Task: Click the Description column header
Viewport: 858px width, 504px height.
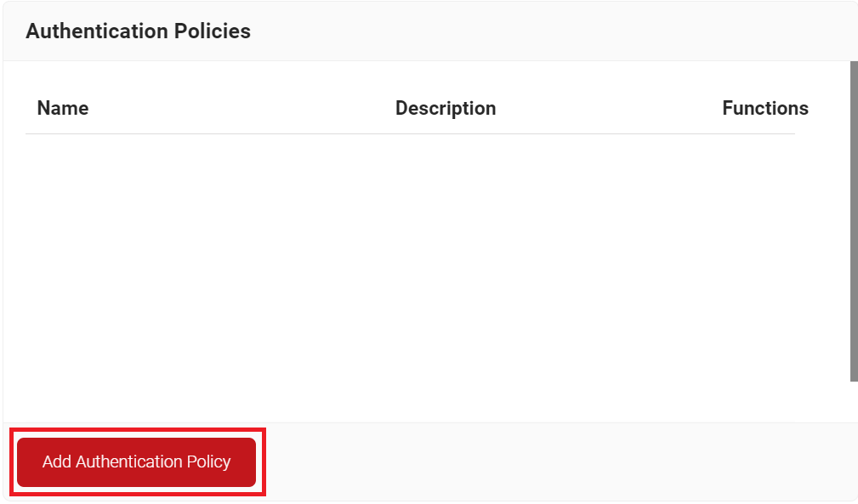Action: tap(446, 109)
